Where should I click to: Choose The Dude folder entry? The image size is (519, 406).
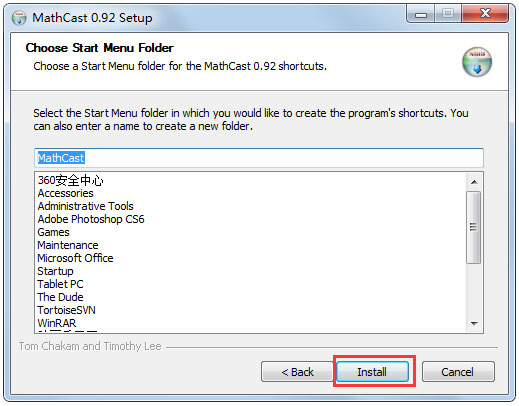[60, 297]
